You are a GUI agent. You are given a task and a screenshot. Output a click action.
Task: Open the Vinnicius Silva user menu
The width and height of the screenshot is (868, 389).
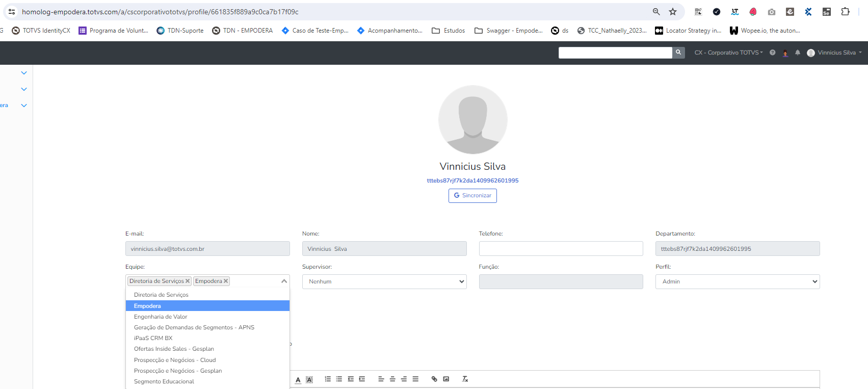[834, 53]
